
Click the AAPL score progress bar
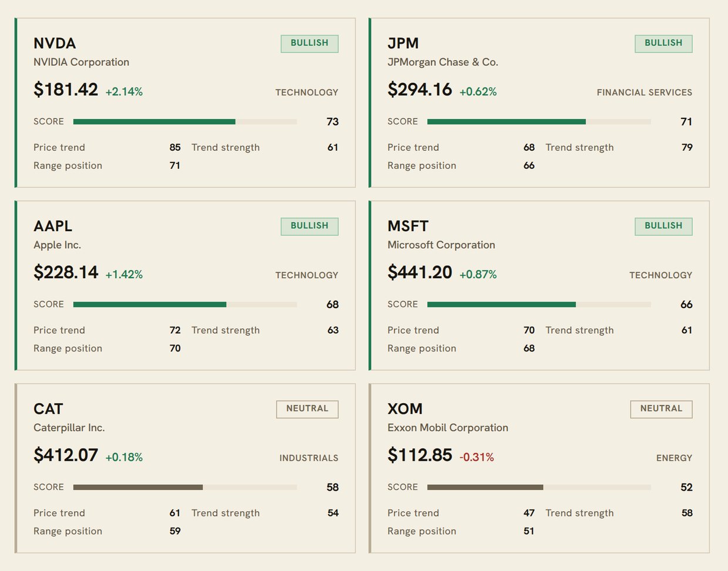coord(185,305)
